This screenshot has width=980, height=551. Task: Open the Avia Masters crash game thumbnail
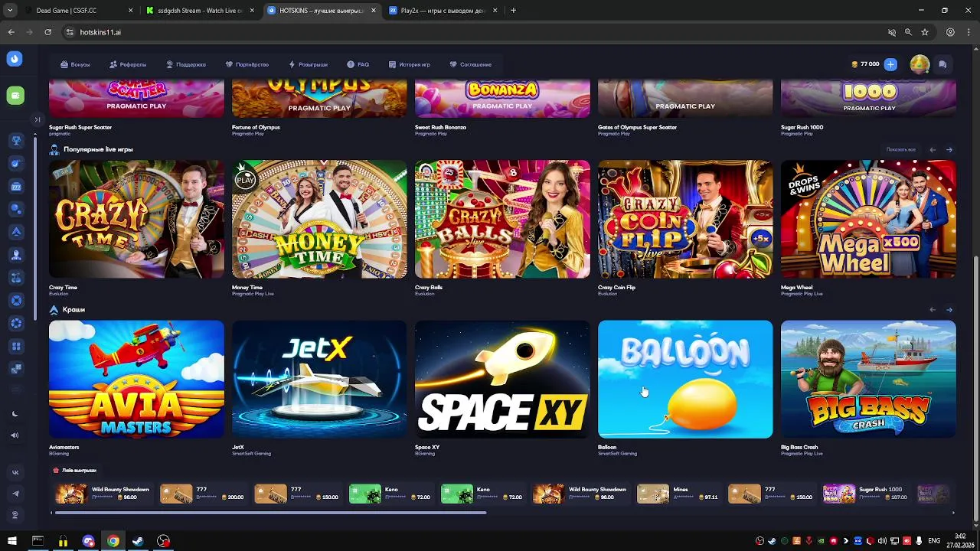(x=136, y=379)
